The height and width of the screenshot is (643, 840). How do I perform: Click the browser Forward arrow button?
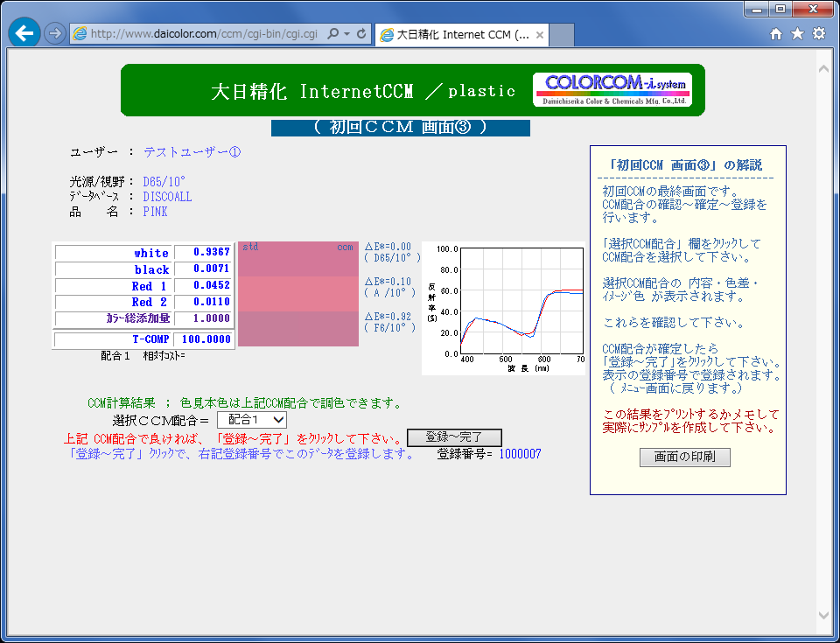click(54, 34)
